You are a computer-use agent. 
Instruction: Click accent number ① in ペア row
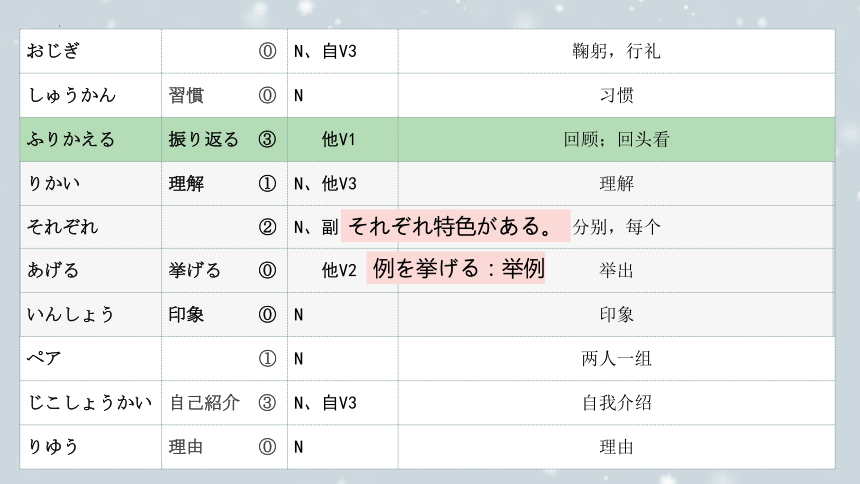(267, 358)
